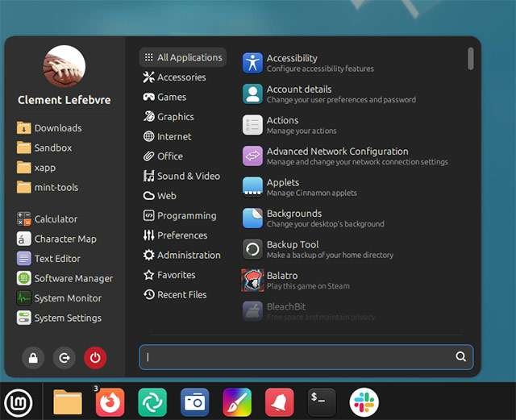
Task: Open the Applets settings entry
Action: pyautogui.click(x=352, y=187)
